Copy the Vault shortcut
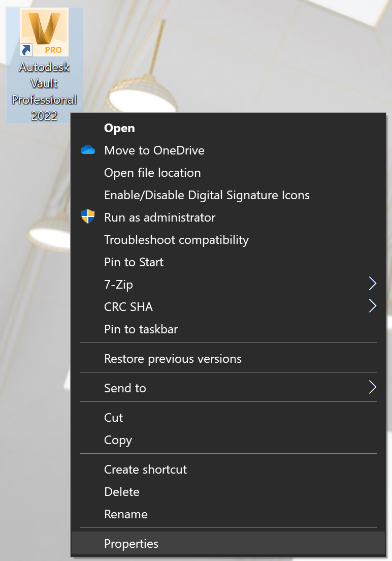Image resolution: width=392 pixels, height=561 pixels. pyautogui.click(x=118, y=440)
